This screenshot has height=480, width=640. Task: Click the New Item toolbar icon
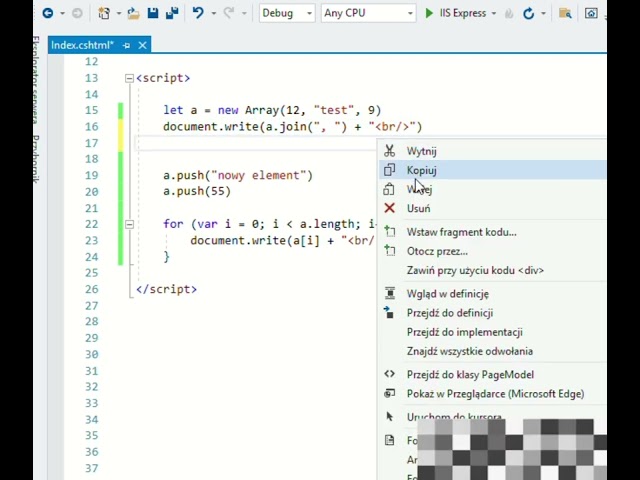(104, 13)
